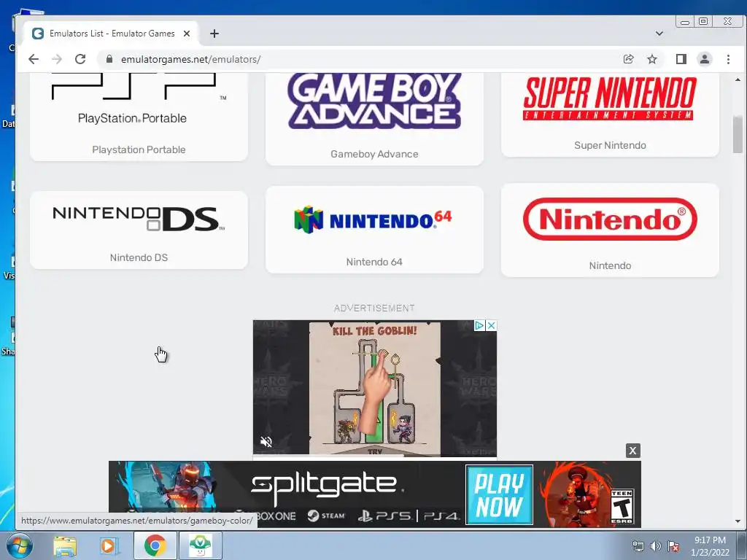The width and height of the screenshot is (747, 560).
Task: Click the ADVERTISEMENT label text
Action: (374, 308)
